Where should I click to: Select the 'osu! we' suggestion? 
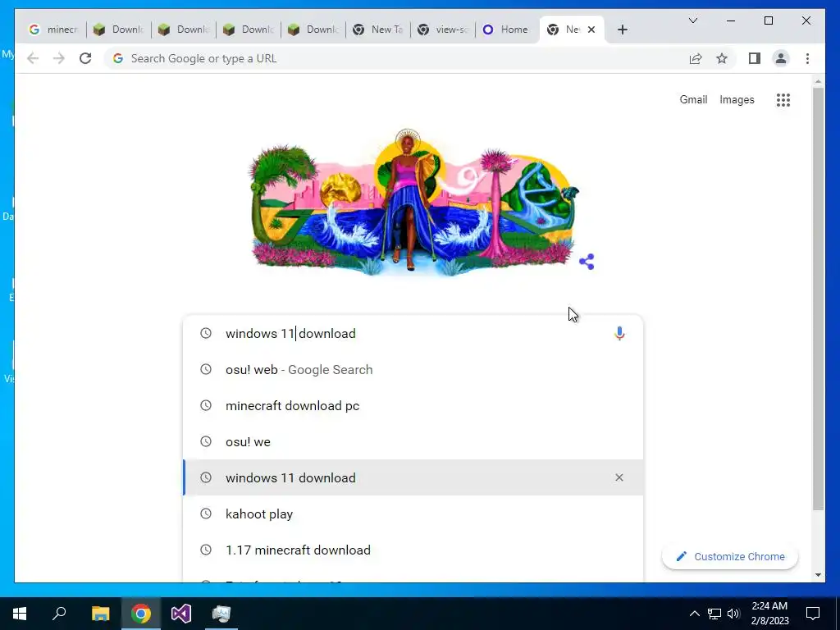tap(413, 442)
